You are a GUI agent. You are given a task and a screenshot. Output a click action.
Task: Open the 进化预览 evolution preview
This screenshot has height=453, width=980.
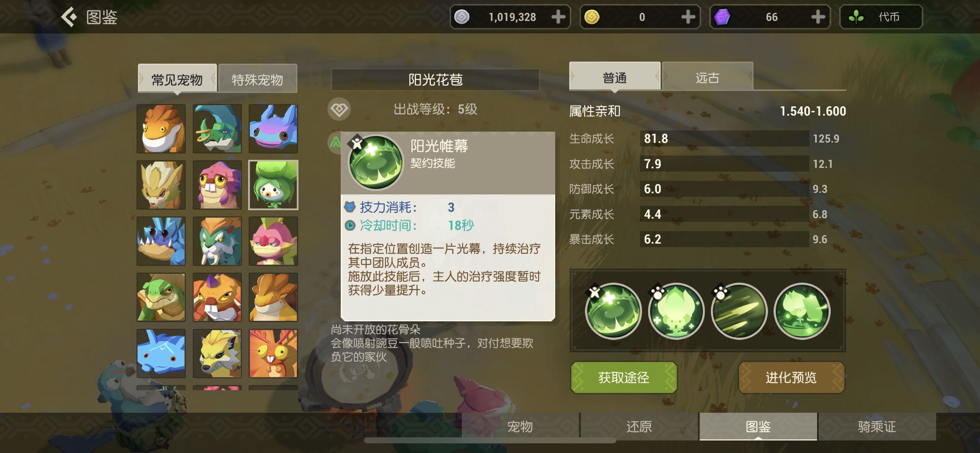(791, 377)
